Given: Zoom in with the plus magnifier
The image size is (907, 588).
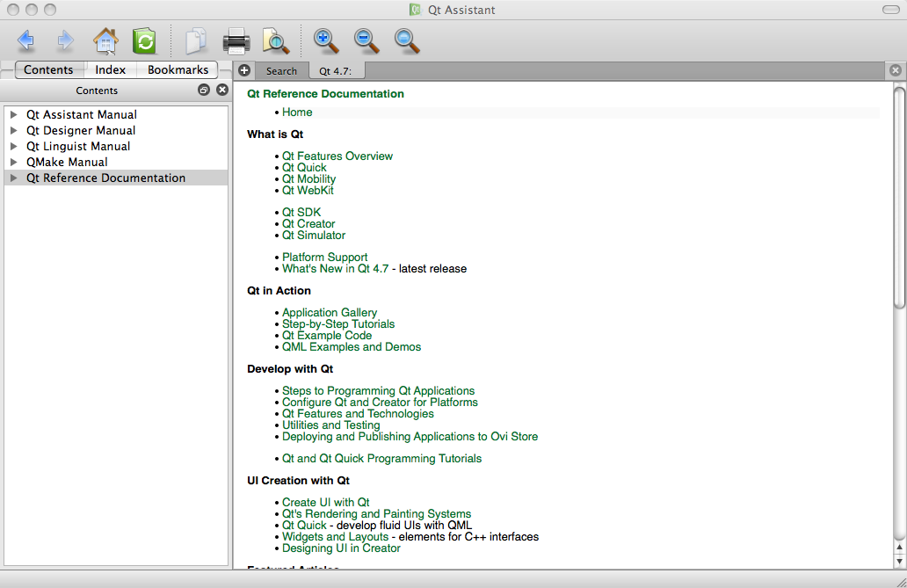Looking at the screenshot, I should [x=326, y=40].
